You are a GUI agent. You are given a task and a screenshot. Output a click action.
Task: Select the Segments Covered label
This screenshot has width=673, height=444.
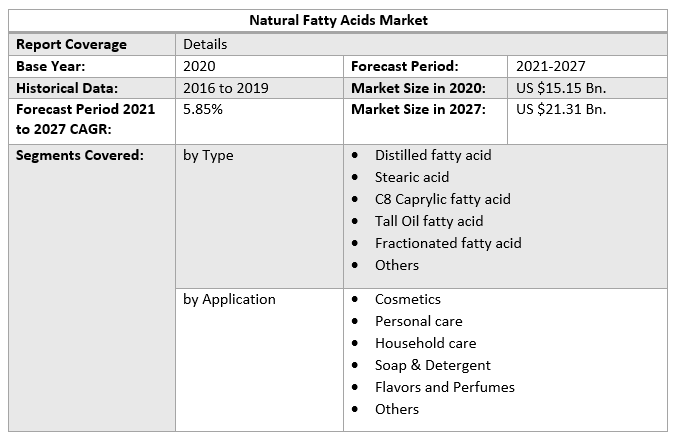80,155
